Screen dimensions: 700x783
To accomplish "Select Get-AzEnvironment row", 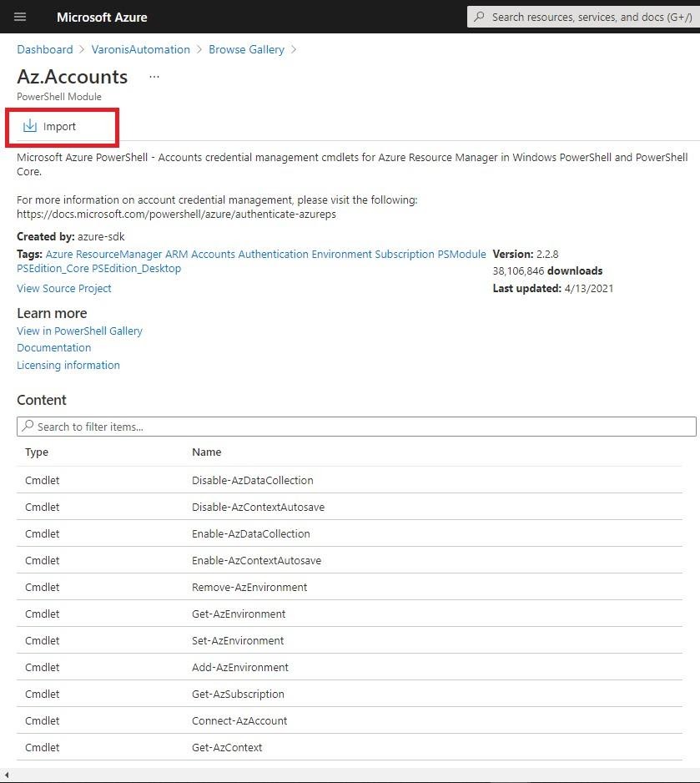I will coord(350,614).
